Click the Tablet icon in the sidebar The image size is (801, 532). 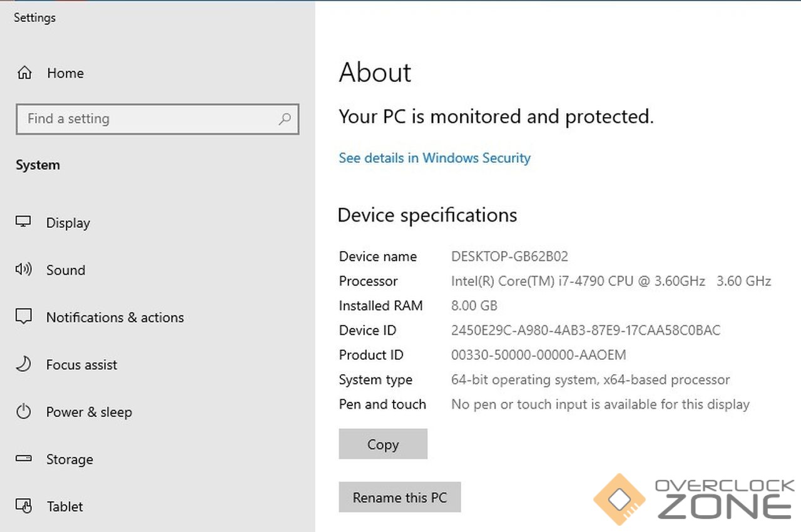[x=24, y=506]
